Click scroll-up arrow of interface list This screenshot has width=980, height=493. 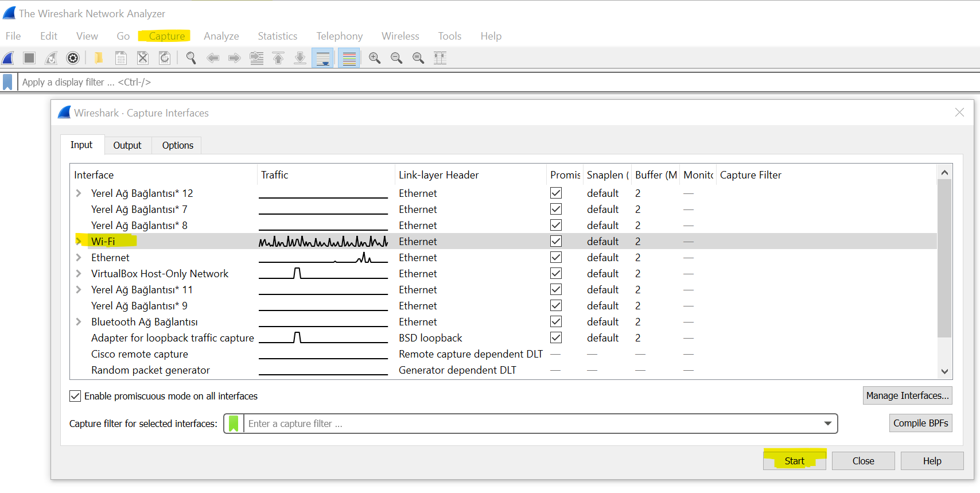[x=944, y=172]
